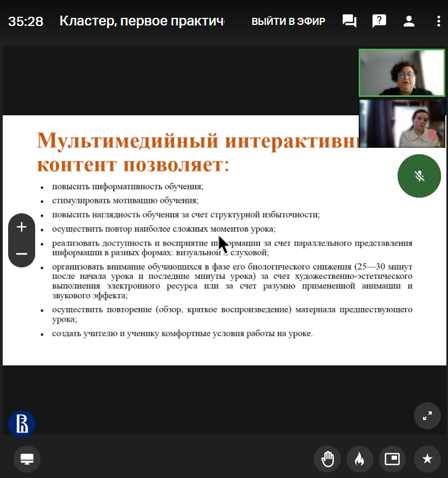Zoom out of the slide with minus
The width and height of the screenshot is (448, 478).
(22, 254)
